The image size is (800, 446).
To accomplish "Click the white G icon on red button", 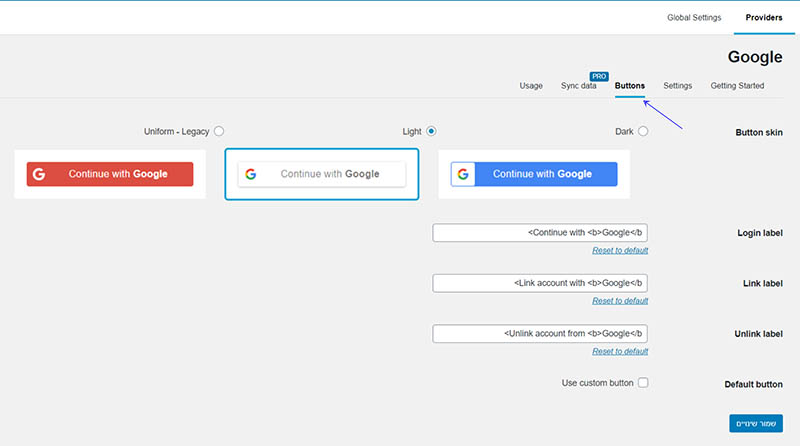I will coord(39,174).
